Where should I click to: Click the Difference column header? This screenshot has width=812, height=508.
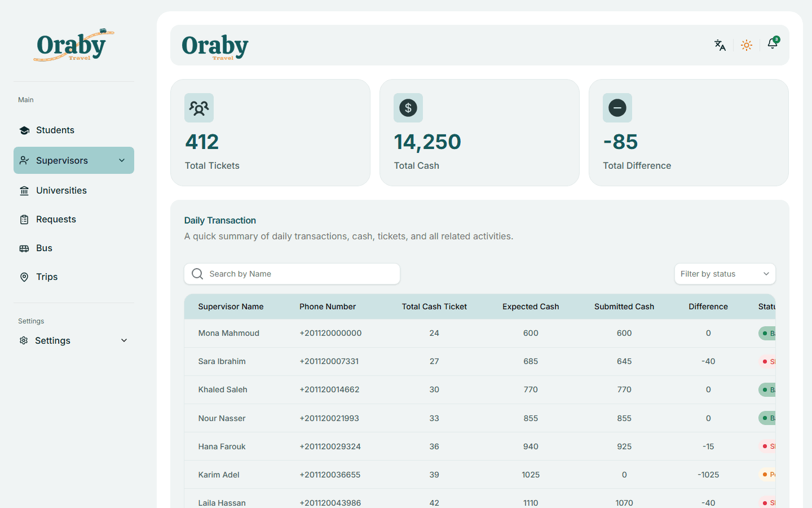[x=708, y=306]
